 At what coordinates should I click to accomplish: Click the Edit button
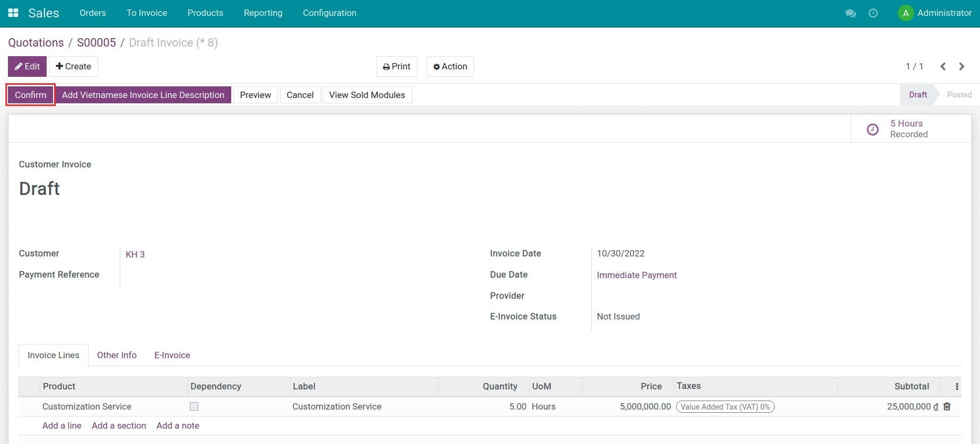27,66
